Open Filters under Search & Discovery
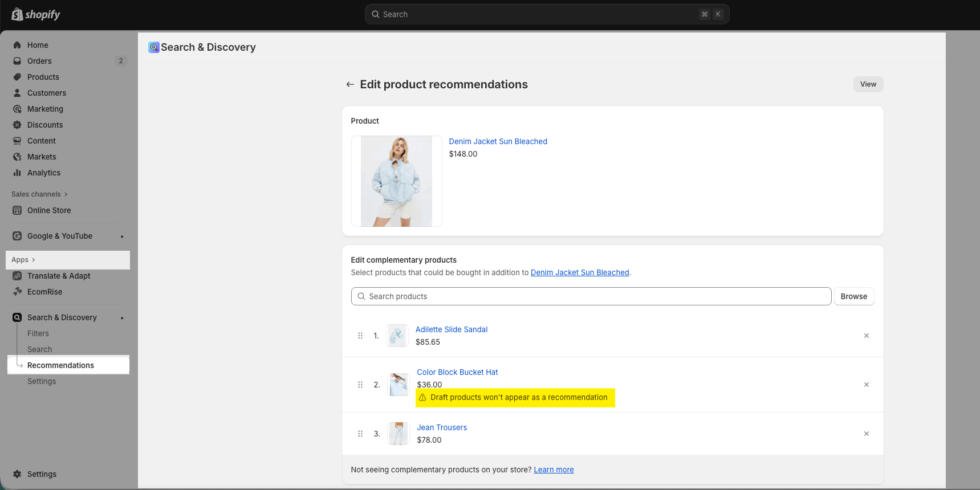The height and width of the screenshot is (490, 980). coord(38,333)
